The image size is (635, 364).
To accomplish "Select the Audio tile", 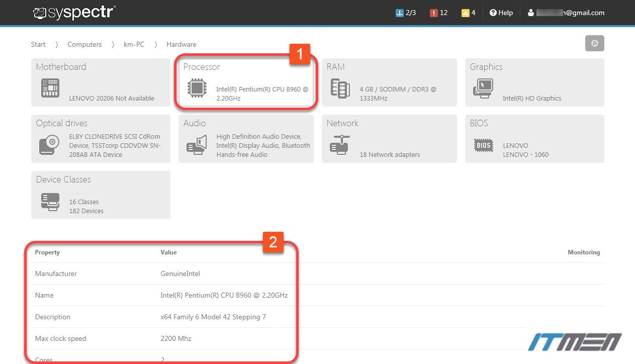I will [246, 139].
